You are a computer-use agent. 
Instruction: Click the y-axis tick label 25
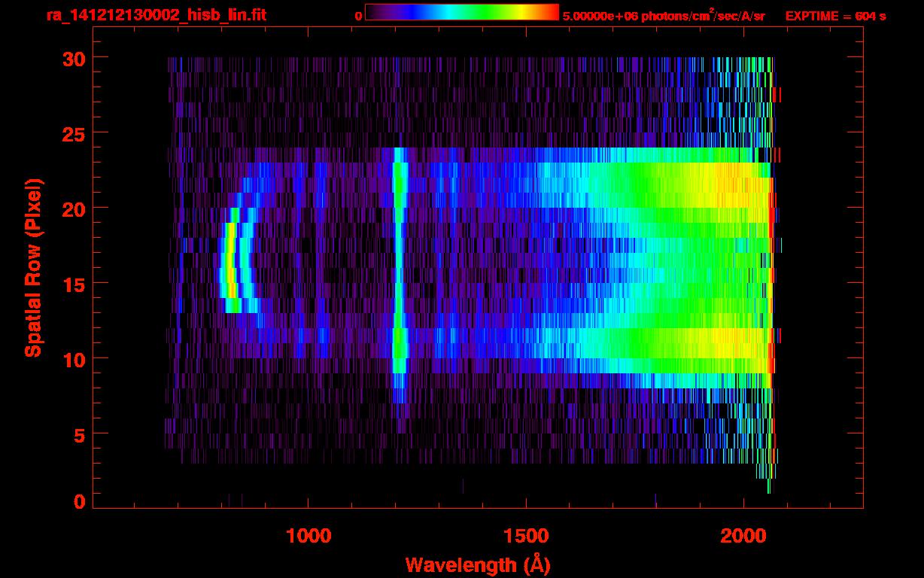(74, 133)
